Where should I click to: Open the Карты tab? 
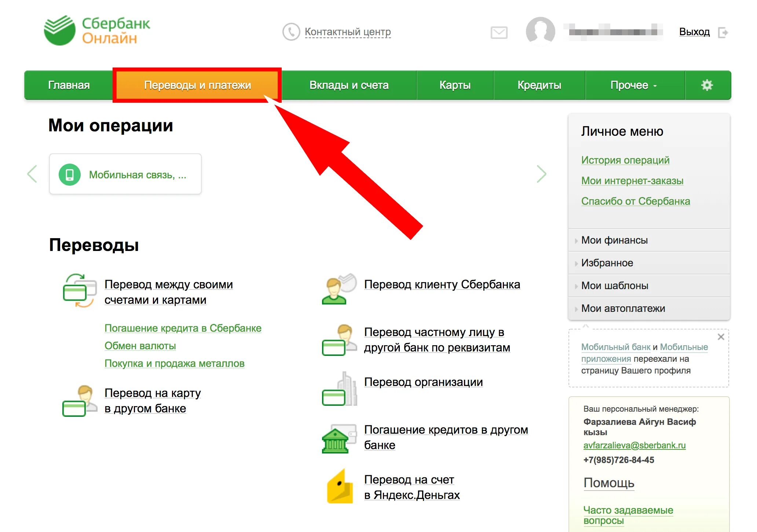[455, 85]
